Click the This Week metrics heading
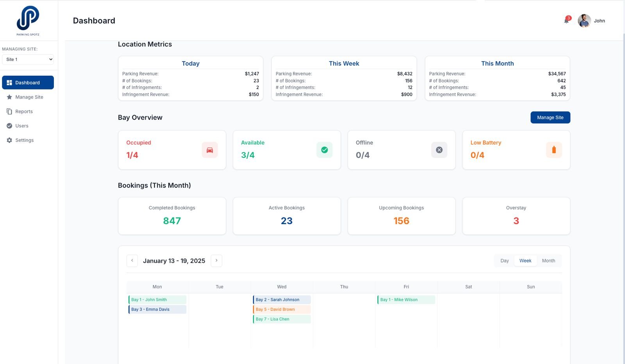The image size is (625, 364). coord(344,64)
